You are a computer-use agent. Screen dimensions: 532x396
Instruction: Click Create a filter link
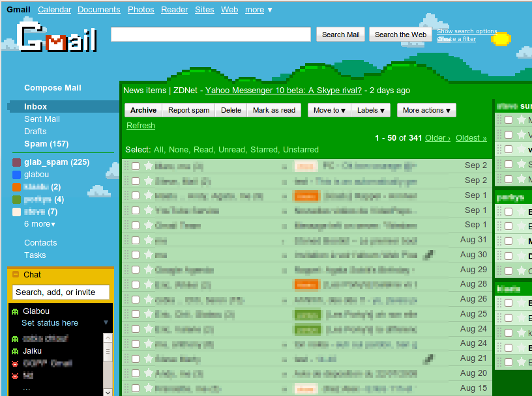coord(456,39)
